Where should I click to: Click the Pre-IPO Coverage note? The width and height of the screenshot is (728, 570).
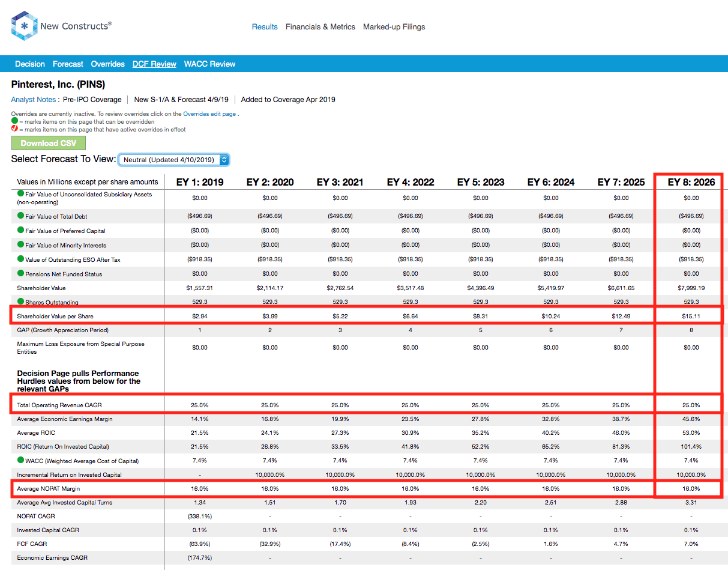(x=92, y=100)
